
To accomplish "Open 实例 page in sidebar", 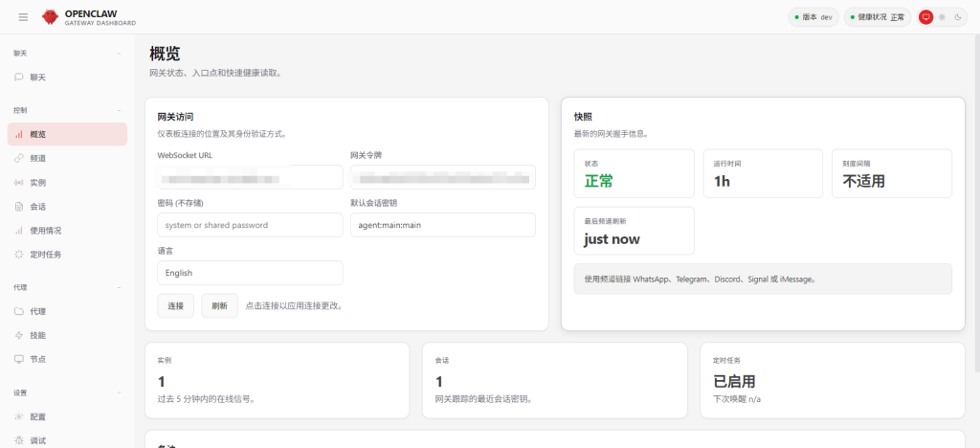I will (68, 183).
